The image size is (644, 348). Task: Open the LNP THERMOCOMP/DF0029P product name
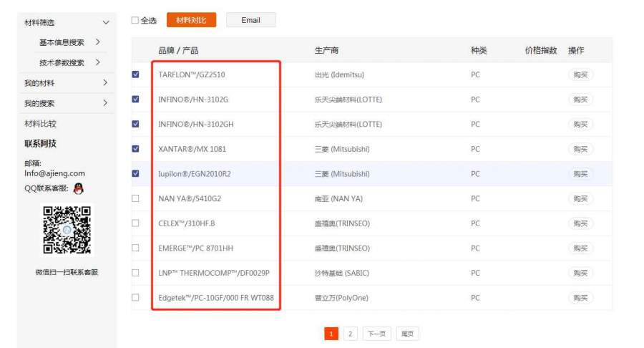click(x=214, y=273)
